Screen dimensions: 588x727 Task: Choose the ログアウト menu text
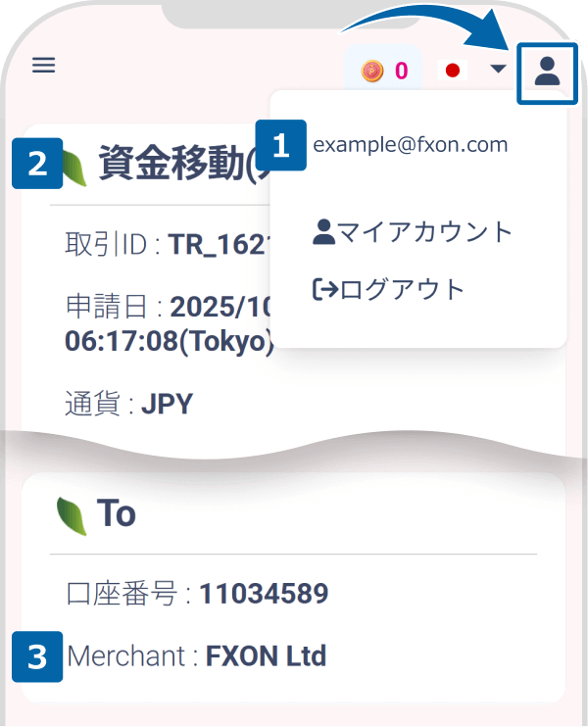click(402, 289)
